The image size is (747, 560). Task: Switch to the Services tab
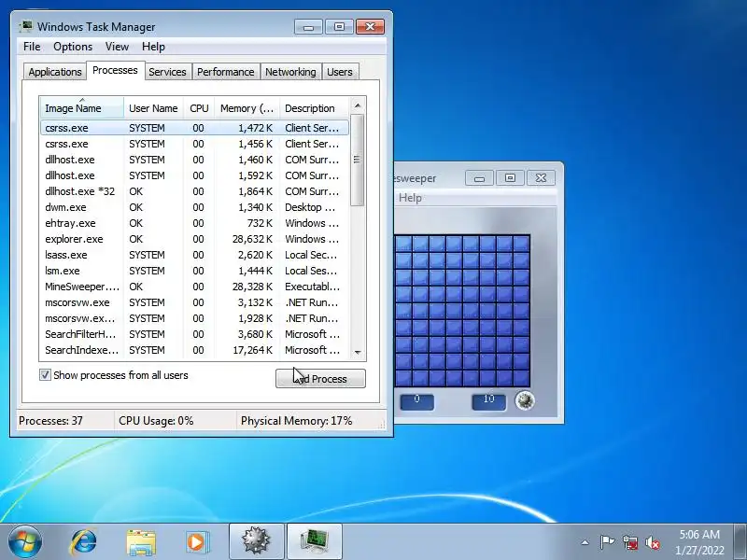click(167, 72)
